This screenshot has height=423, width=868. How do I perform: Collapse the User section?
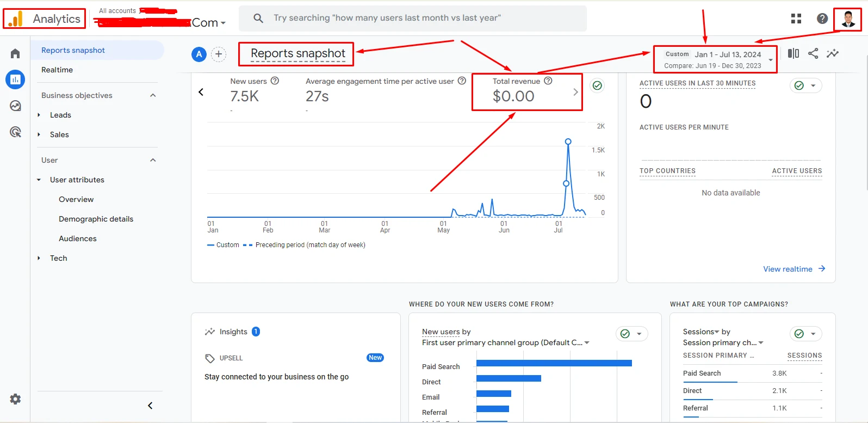tap(153, 160)
